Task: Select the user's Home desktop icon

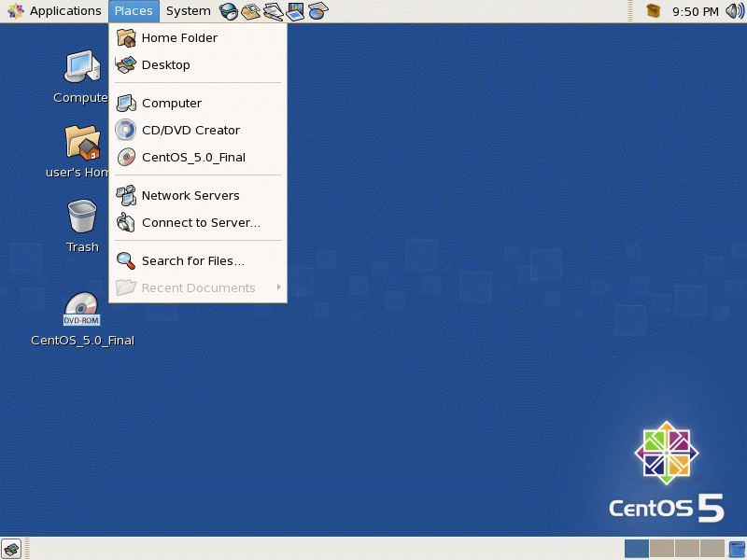Action: coord(82,151)
